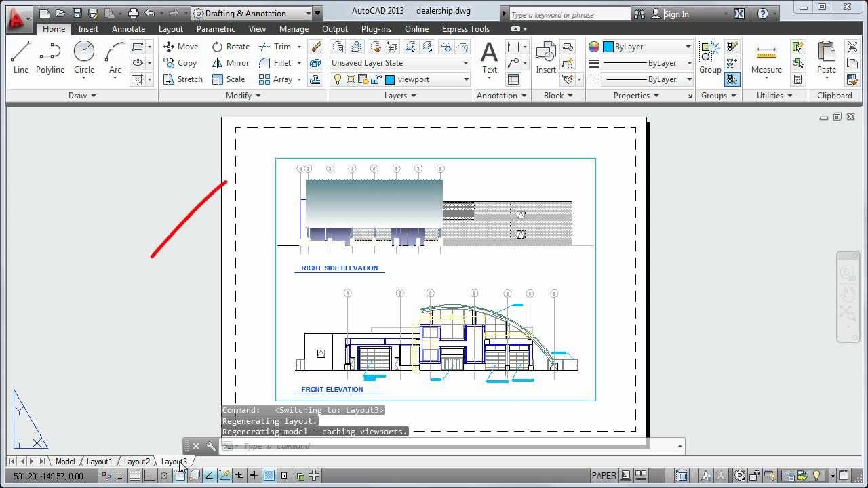Click the Insert block icon

[x=546, y=57]
